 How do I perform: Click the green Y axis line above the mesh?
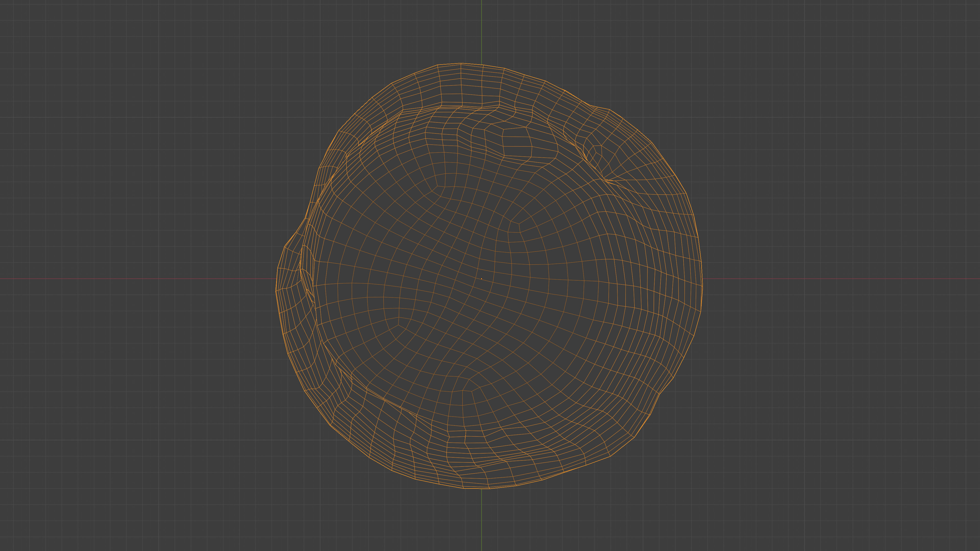pyautogui.click(x=482, y=30)
